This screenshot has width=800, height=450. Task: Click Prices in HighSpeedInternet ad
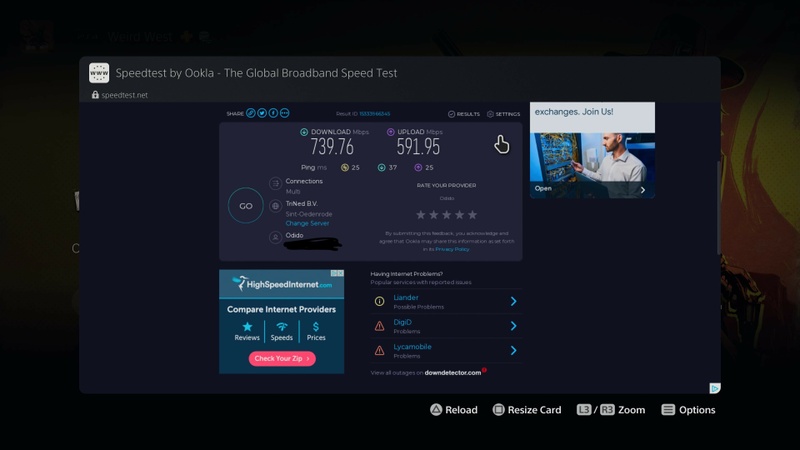pos(316,331)
